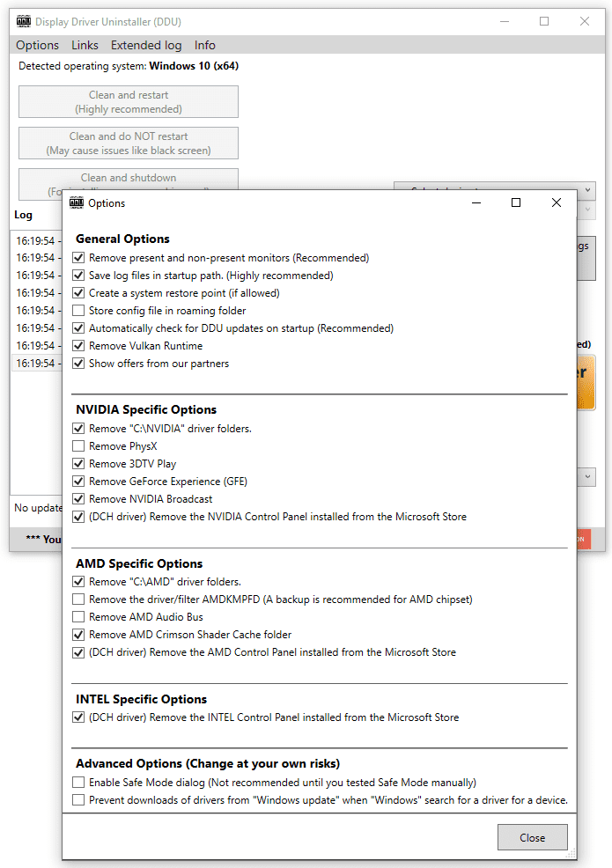Check Prevent downloads of drivers from Windows update

point(78,800)
